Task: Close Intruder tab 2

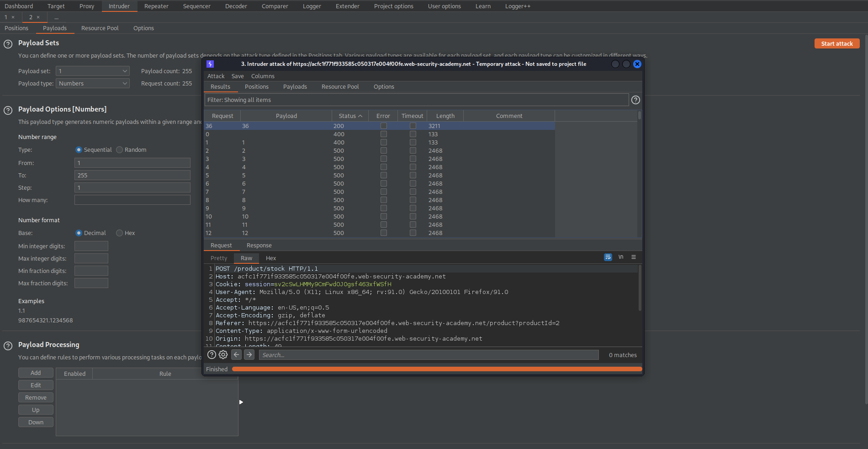Action: (38, 17)
